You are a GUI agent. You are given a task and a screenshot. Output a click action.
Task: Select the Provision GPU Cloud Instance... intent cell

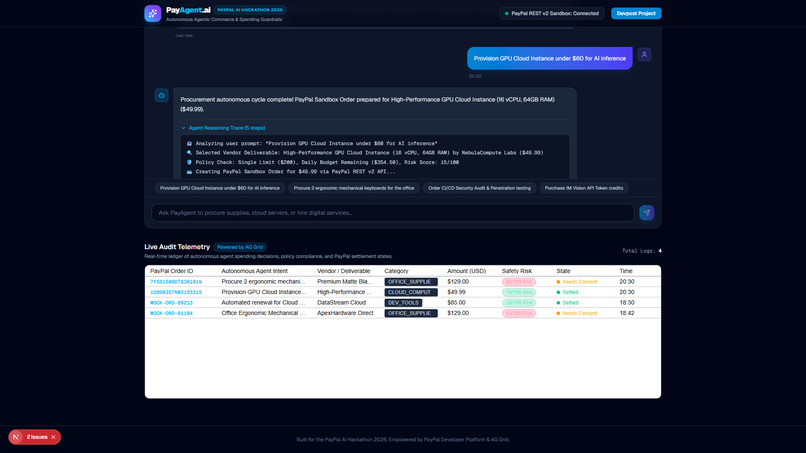coord(265,292)
